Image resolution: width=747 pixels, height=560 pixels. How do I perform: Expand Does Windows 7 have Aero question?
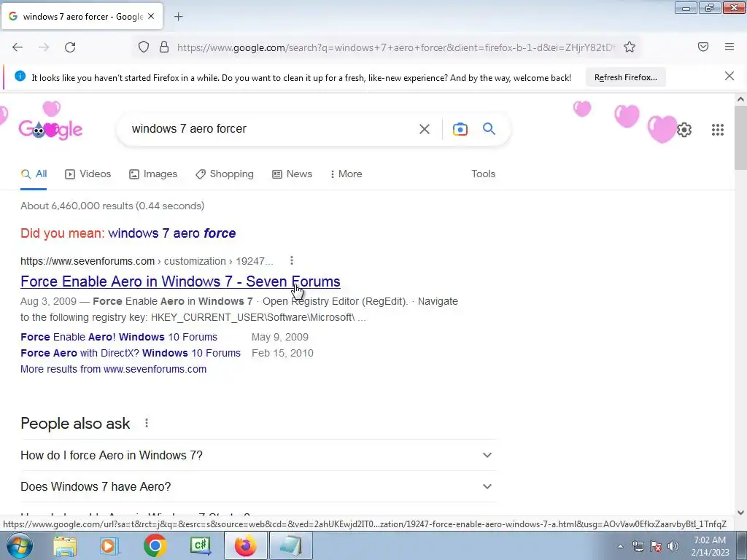(x=258, y=486)
